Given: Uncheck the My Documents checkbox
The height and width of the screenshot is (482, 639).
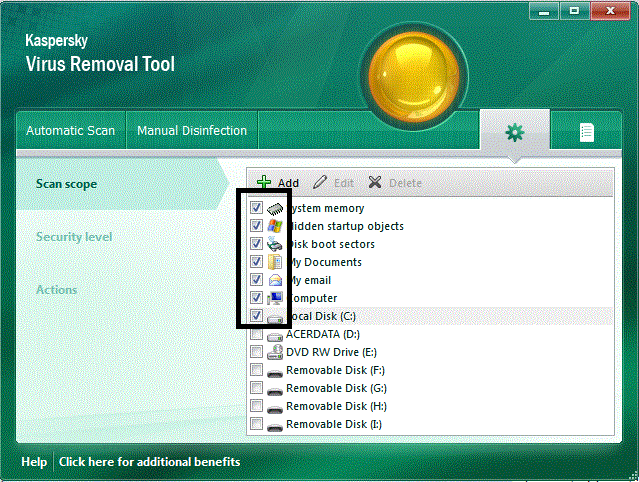Looking at the screenshot, I should [256, 262].
